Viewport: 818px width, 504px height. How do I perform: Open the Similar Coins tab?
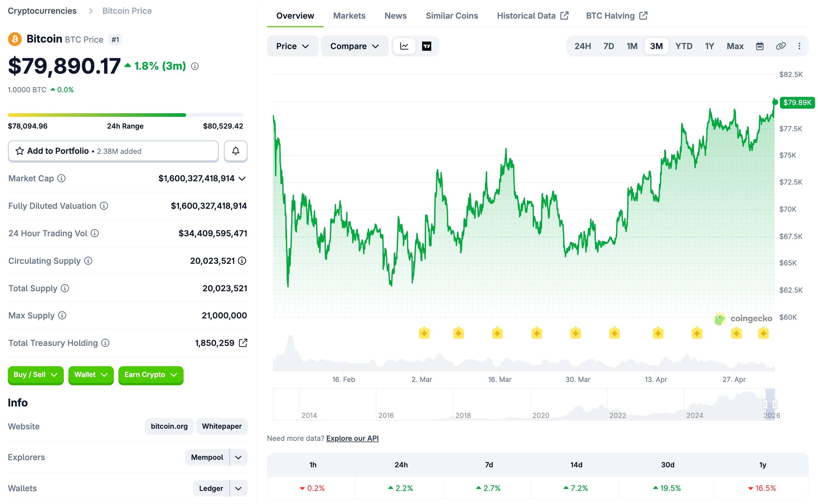452,16
